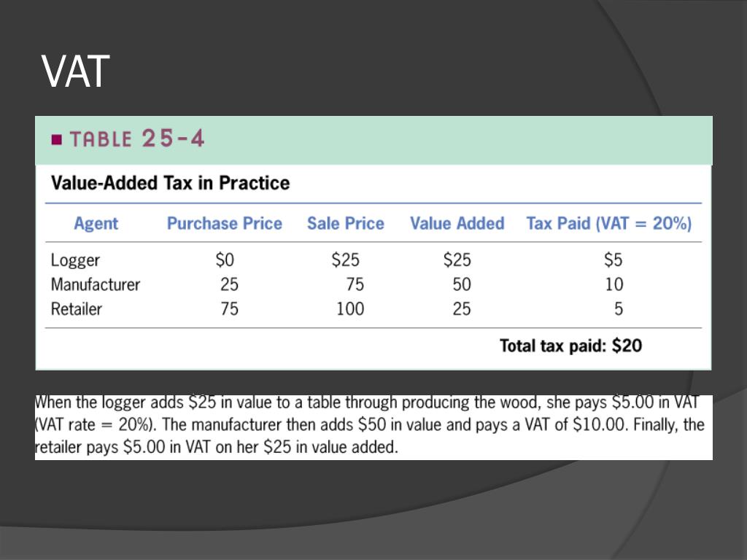Click the Agent column header
The width and height of the screenshot is (747, 560).
point(96,224)
